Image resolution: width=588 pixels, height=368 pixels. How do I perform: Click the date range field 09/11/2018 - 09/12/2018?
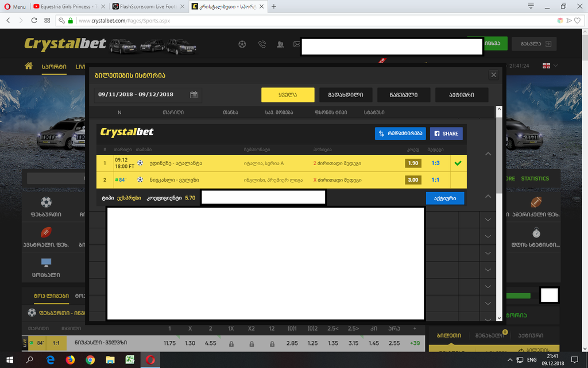pyautogui.click(x=148, y=95)
